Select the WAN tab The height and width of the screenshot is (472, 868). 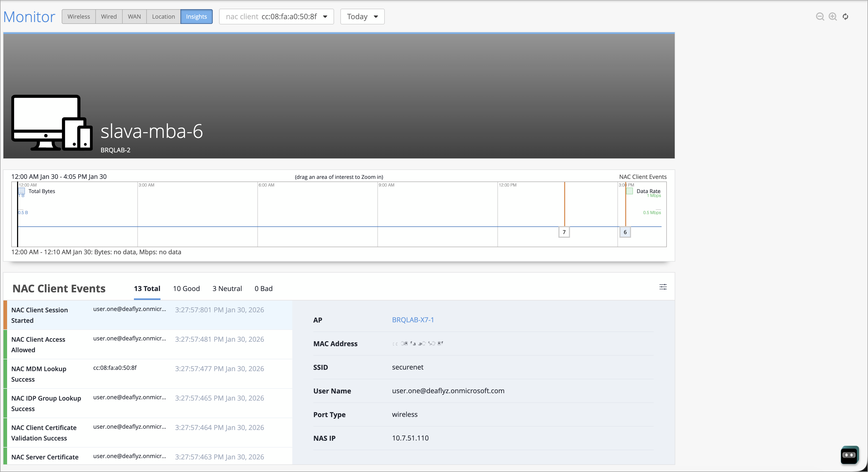point(134,17)
